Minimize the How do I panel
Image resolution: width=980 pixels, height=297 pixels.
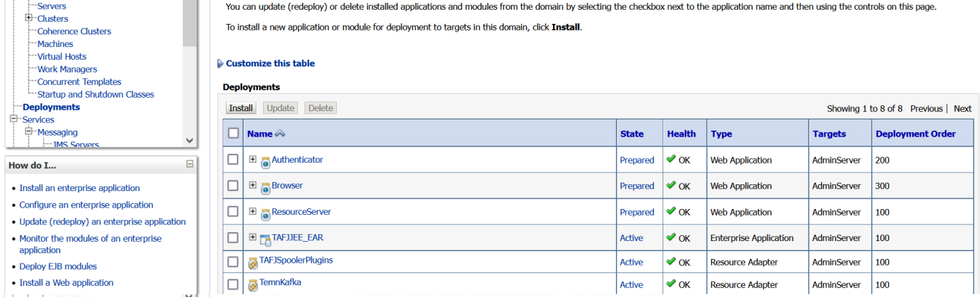(x=190, y=164)
